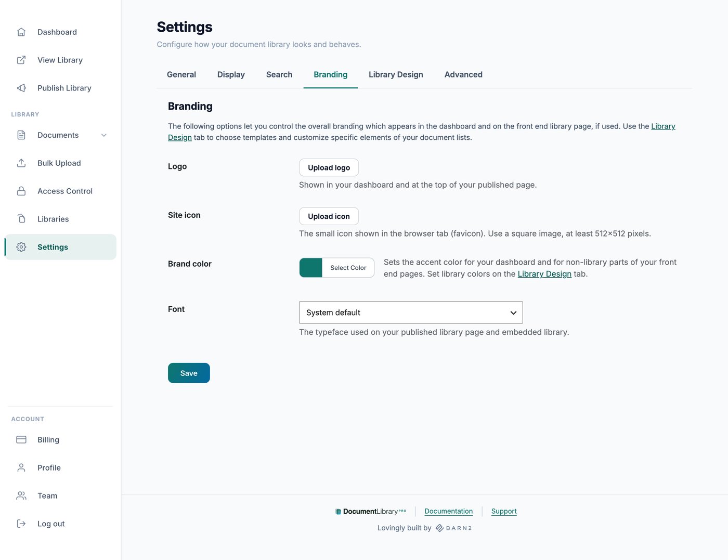Click the Billing credit card icon

point(21,440)
